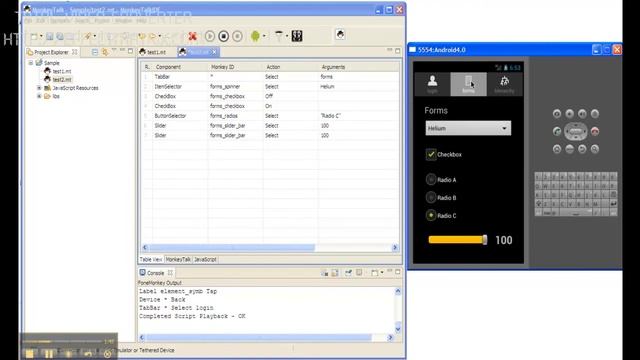Click the new file icon in toolbar
The width and height of the screenshot is (640, 360).
(x=34, y=37)
